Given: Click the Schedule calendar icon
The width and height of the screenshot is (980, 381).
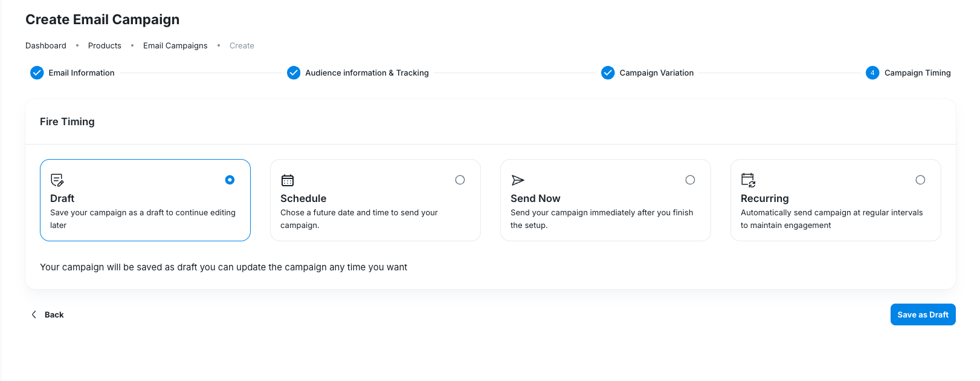Looking at the screenshot, I should [288, 180].
